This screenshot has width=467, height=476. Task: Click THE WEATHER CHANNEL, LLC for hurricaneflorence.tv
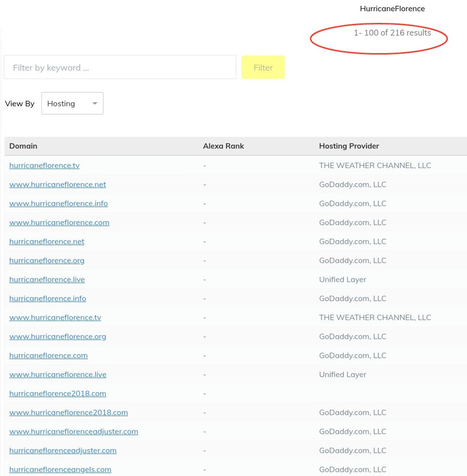pos(375,166)
